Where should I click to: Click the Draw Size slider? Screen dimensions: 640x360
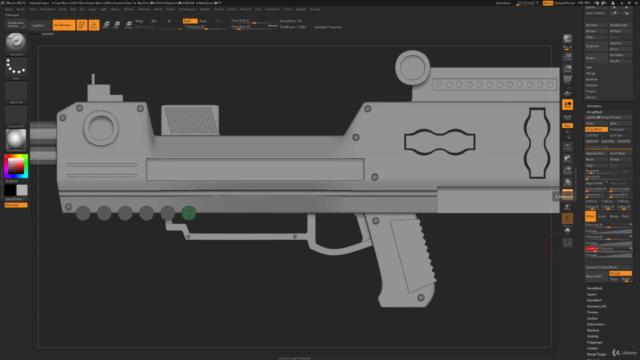pos(253,27)
